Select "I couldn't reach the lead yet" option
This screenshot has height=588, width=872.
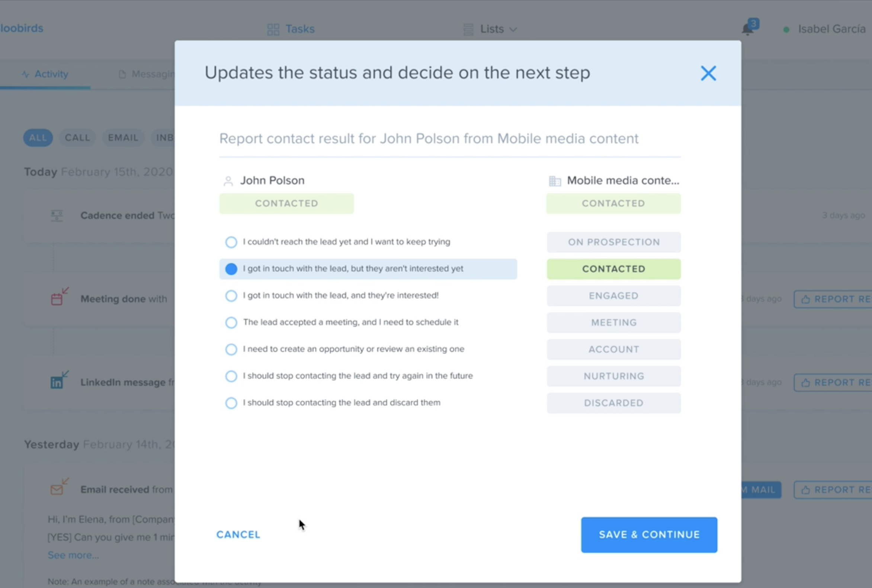(x=231, y=242)
